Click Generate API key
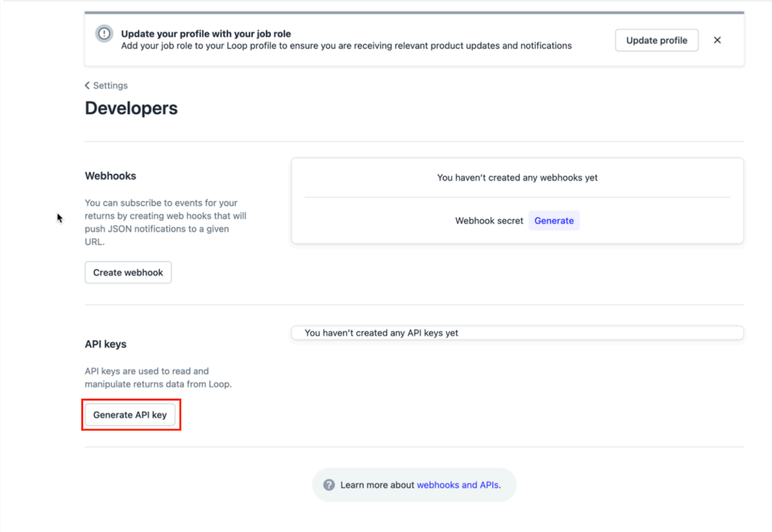Image resolution: width=772 pixels, height=532 pixels. [130, 415]
